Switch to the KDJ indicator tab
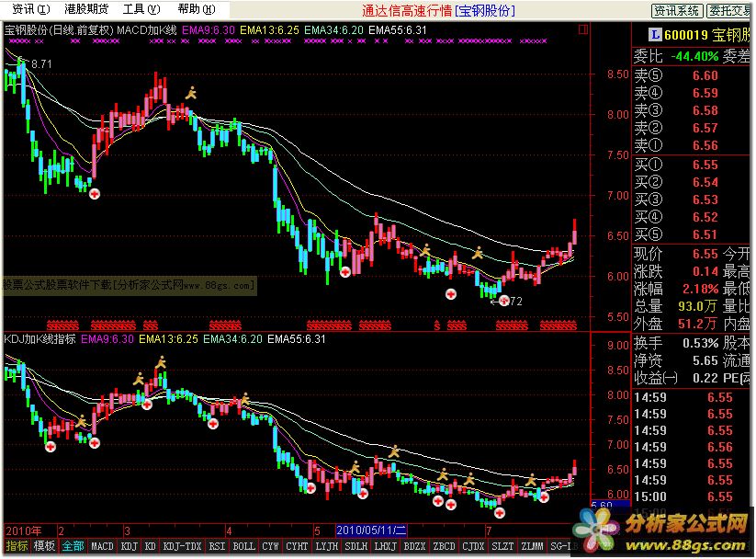This screenshot has height=559, width=756. (130, 546)
